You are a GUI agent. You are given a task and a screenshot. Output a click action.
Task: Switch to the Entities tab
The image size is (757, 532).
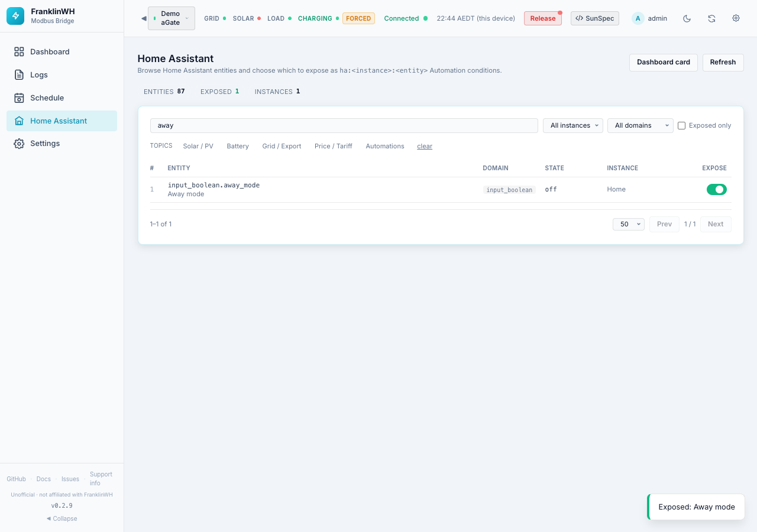(x=164, y=92)
